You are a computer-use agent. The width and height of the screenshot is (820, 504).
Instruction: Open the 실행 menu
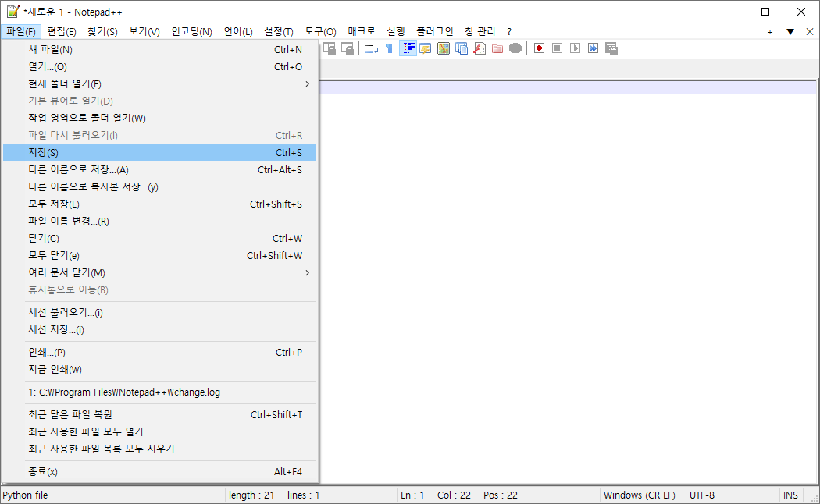396,32
